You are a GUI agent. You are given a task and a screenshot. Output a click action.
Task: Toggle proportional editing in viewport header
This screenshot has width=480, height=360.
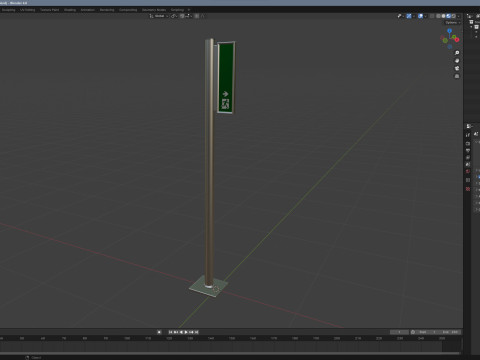[197, 16]
